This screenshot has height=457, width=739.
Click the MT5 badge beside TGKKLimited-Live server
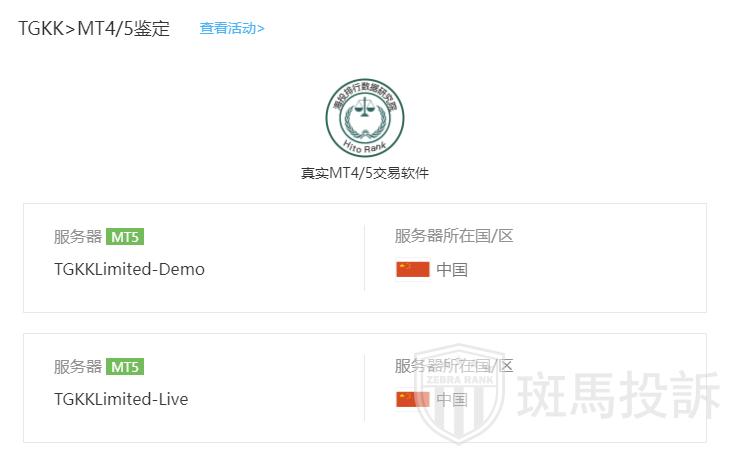point(126,367)
